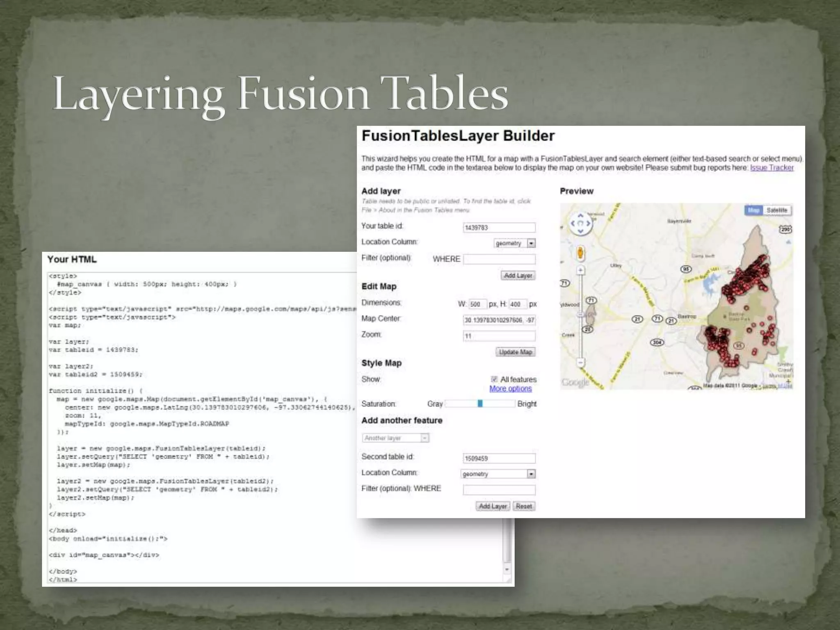
Task: Open the second Location Column geometry dropdown
Action: (x=498, y=474)
